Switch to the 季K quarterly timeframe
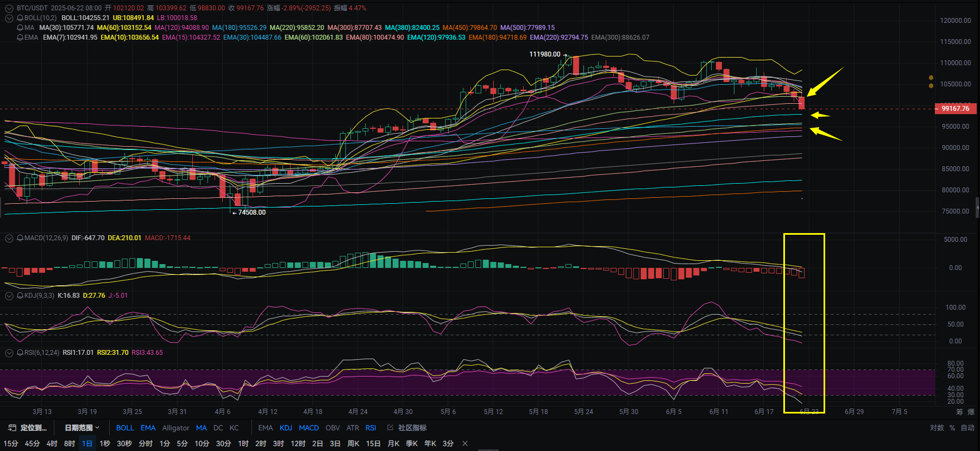This screenshot has width=980, height=451. pos(412,443)
